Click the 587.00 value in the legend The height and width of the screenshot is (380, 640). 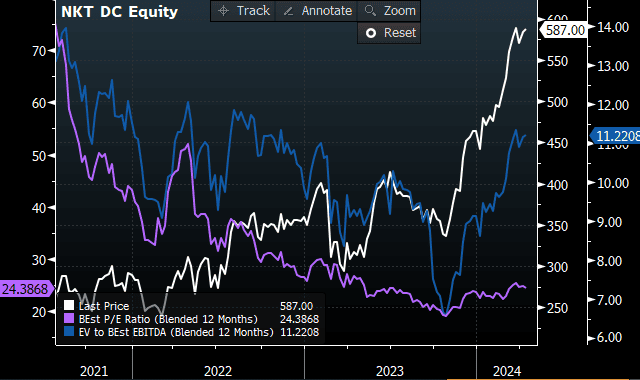pyautogui.click(x=296, y=306)
